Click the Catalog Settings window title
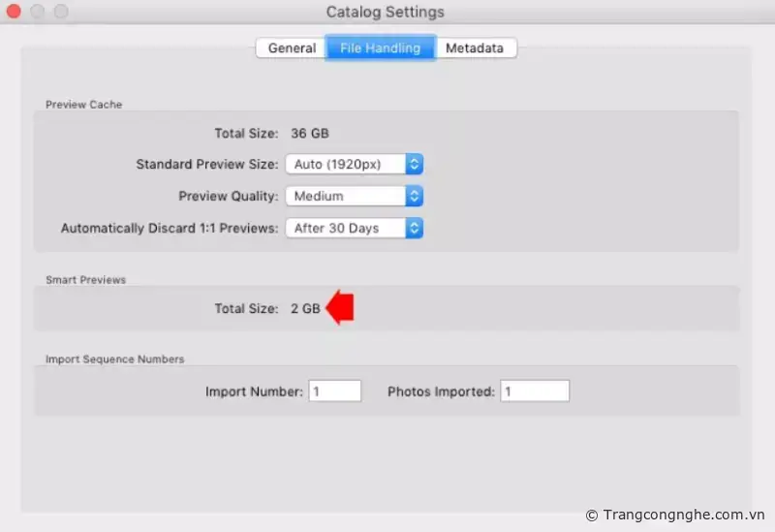Viewport: 775px width, 532px height. 386,13
